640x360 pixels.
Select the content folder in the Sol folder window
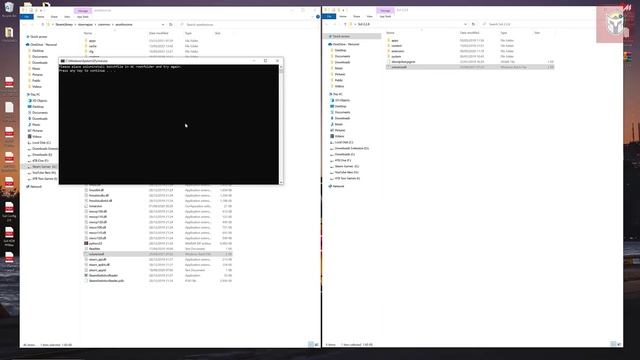(x=396, y=46)
